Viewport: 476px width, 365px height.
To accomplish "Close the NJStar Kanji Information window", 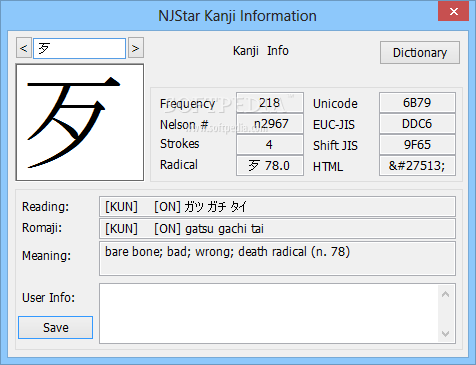I will 453,11.
